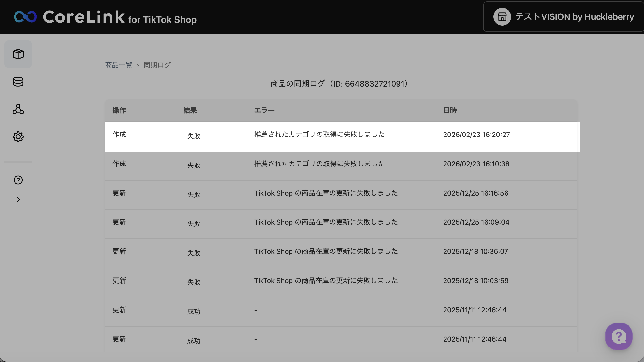Open the purple chat support bubble
The height and width of the screenshot is (362, 644).
click(618, 336)
